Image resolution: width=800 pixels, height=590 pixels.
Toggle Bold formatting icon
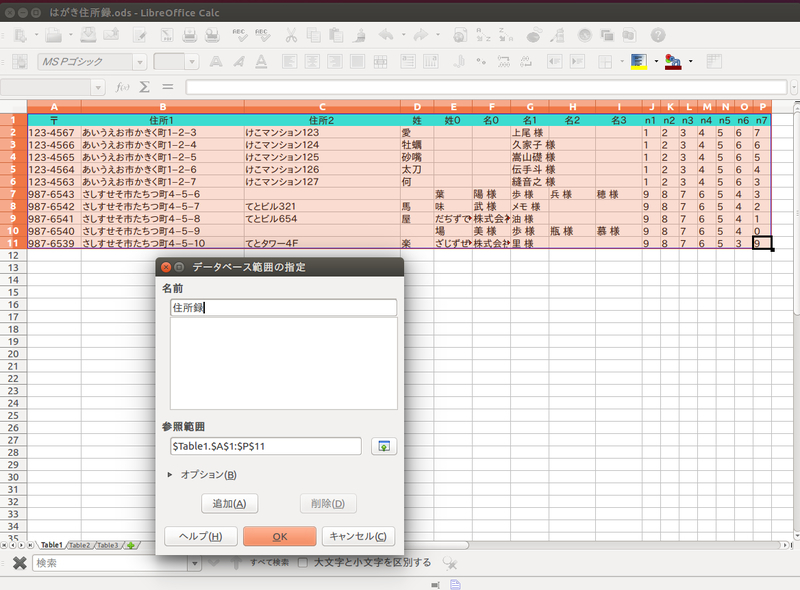[x=216, y=62]
